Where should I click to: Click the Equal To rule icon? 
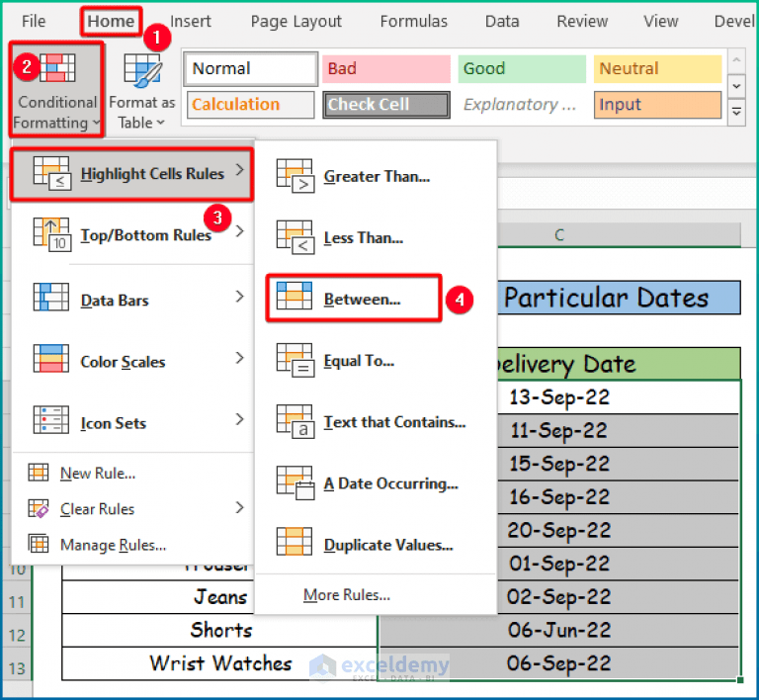pyautogui.click(x=295, y=361)
